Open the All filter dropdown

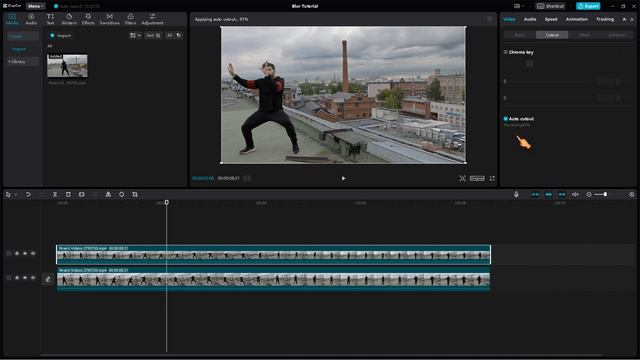(x=173, y=36)
